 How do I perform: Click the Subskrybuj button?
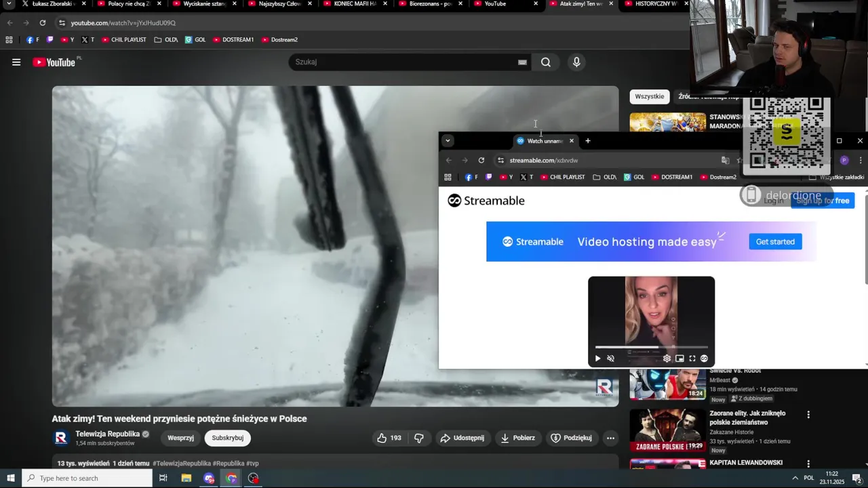click(228, 438)
